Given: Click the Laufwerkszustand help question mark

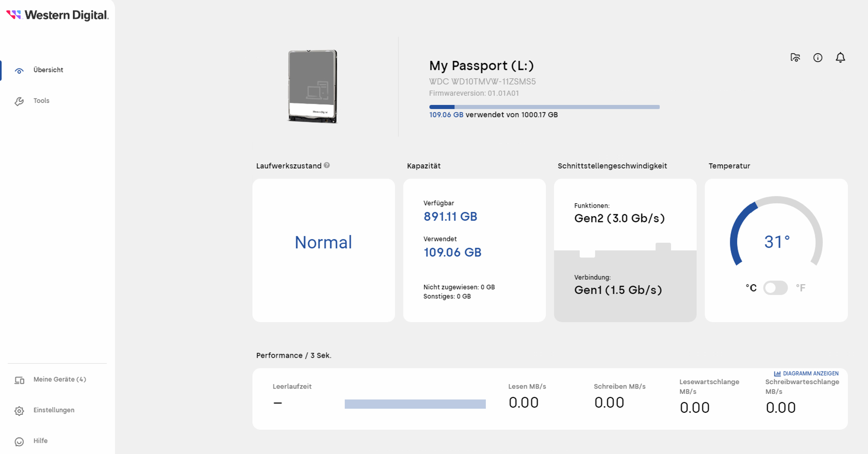Looking at the screenshot, I should pyautogui.click(x=327, y=165).
